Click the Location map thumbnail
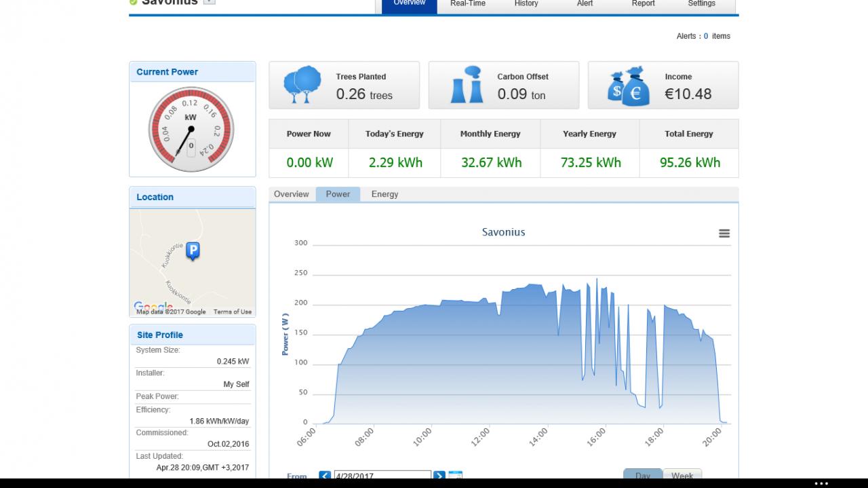 click(x=193, y=263)
